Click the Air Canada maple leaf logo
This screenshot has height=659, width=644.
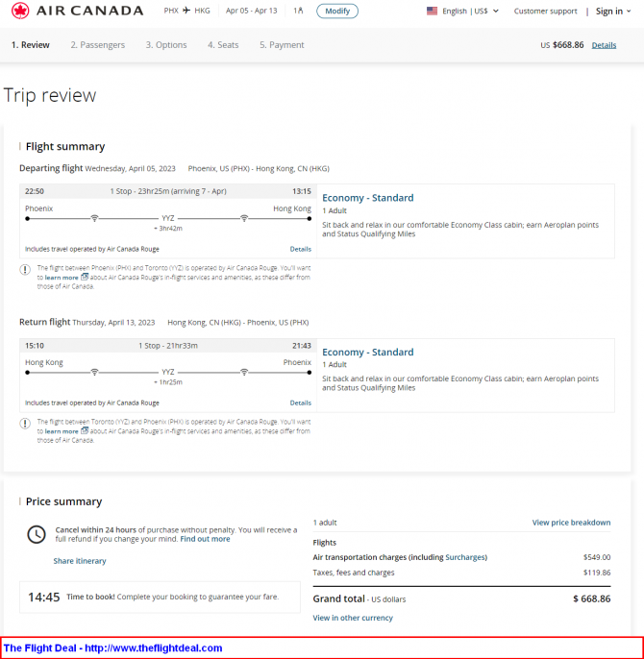point(20,11)
